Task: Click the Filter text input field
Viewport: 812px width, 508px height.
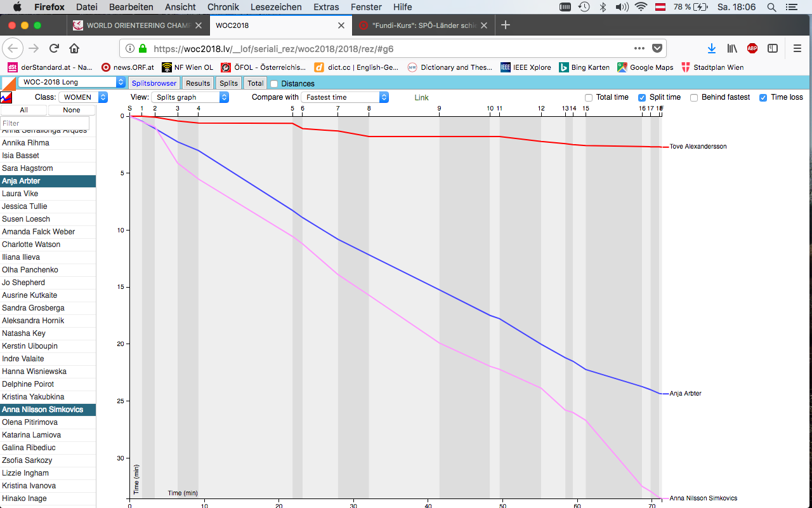Action: 44,123
